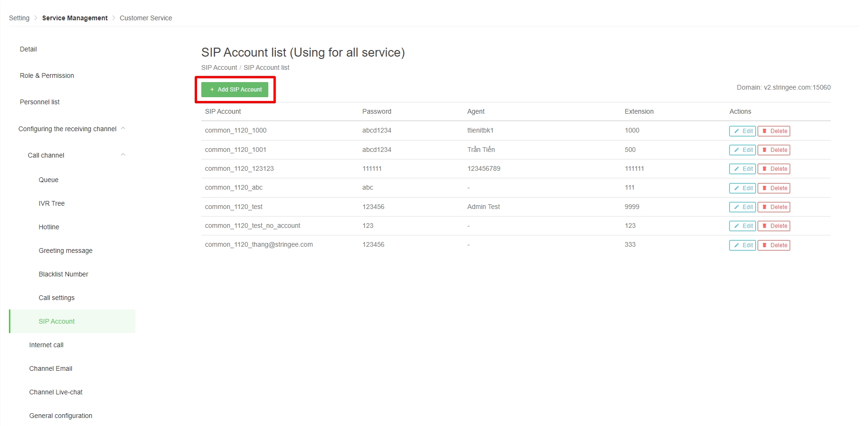Image resolution: width=868 pixels, height=426 pixels.
Task: Edit the common_1120_1000 SIP account
Action: point(742,131)
